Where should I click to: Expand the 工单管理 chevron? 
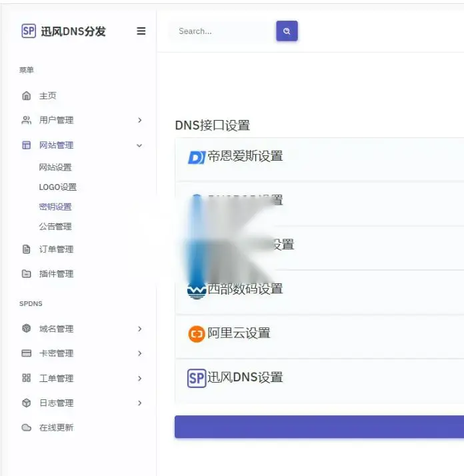pos(140,378)
